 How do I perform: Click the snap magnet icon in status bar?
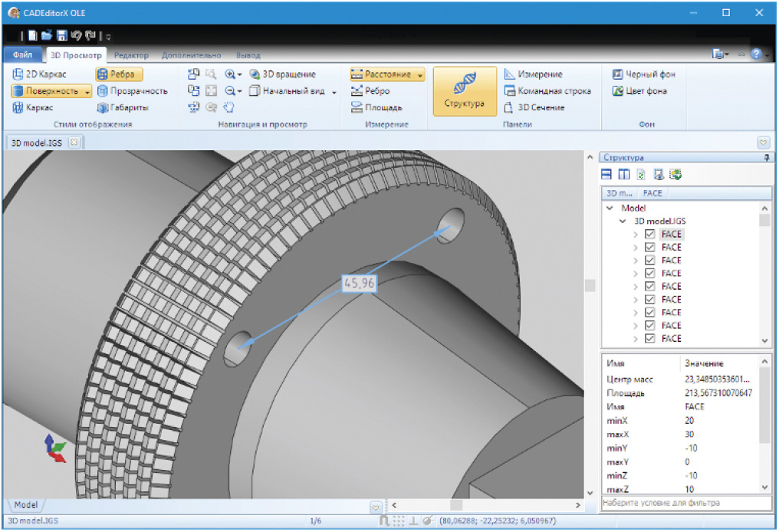[x=384, y=521]
